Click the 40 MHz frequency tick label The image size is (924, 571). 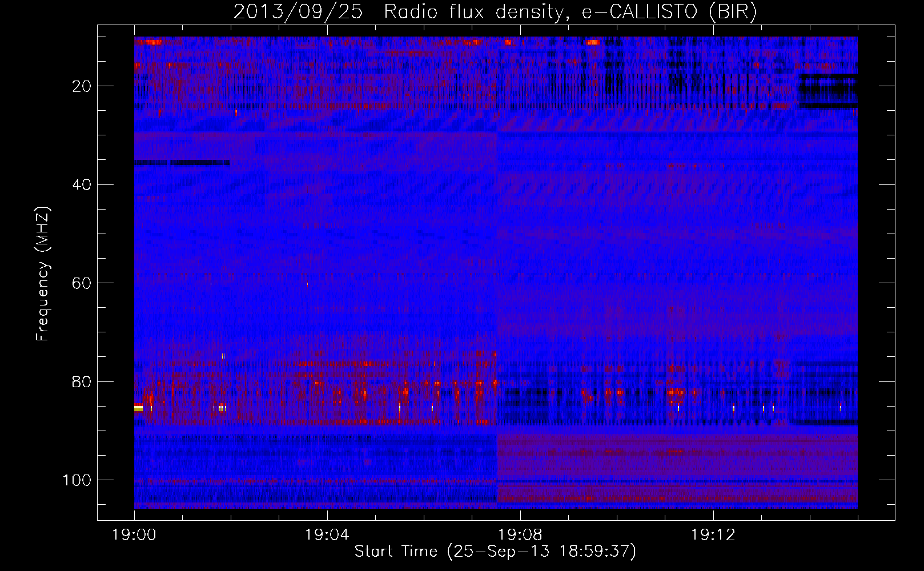coord(82,184)
